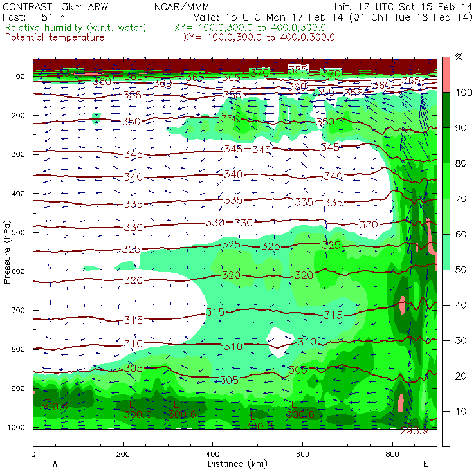
Task: Click the 50–60% mint green colorbar segment
Action: pos(446,252)
